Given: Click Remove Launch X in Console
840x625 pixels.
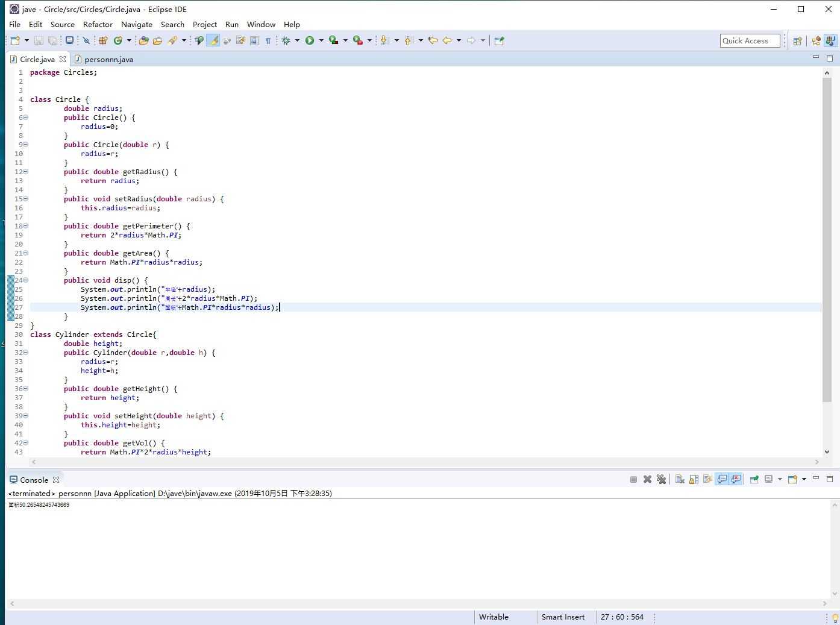Looking at the screenshot, I should pyautogui.click(x=647, y=479).
